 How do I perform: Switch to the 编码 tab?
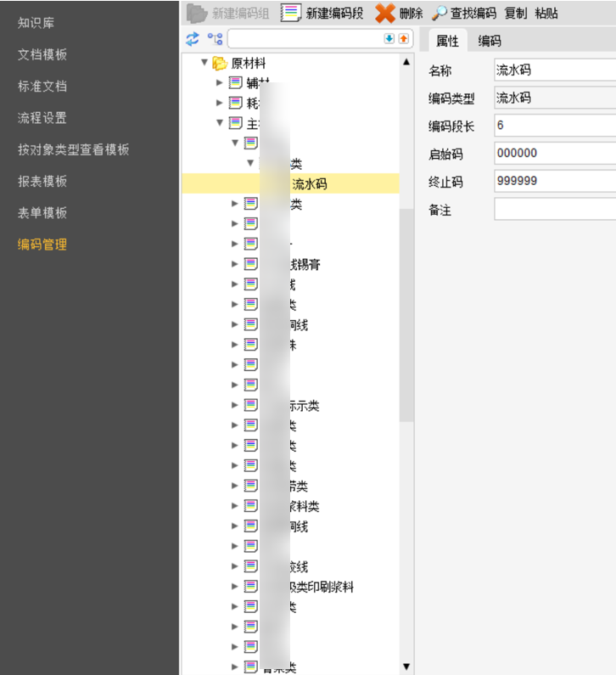coord(489,41)
